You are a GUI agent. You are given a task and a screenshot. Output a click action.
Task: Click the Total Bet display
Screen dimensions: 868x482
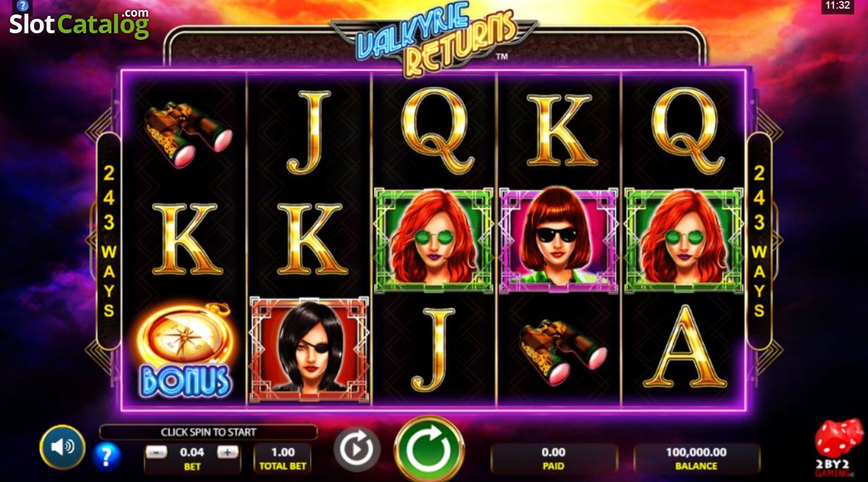tap(283, 458)
